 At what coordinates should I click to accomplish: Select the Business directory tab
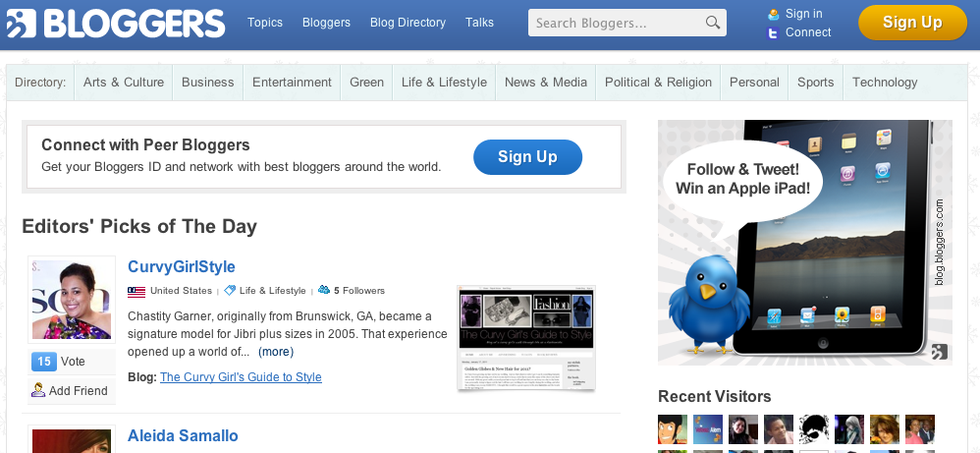tap(208, 83)
